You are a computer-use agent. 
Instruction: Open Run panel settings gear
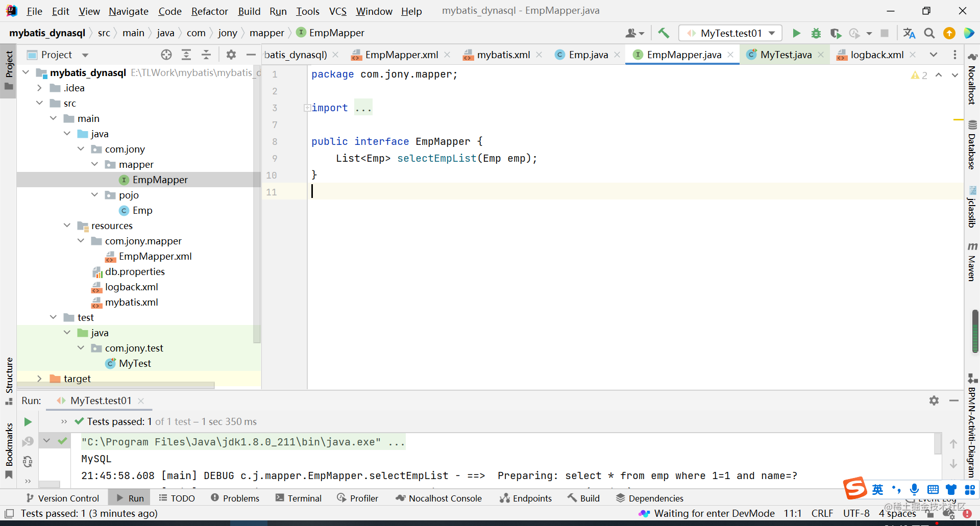934,400
